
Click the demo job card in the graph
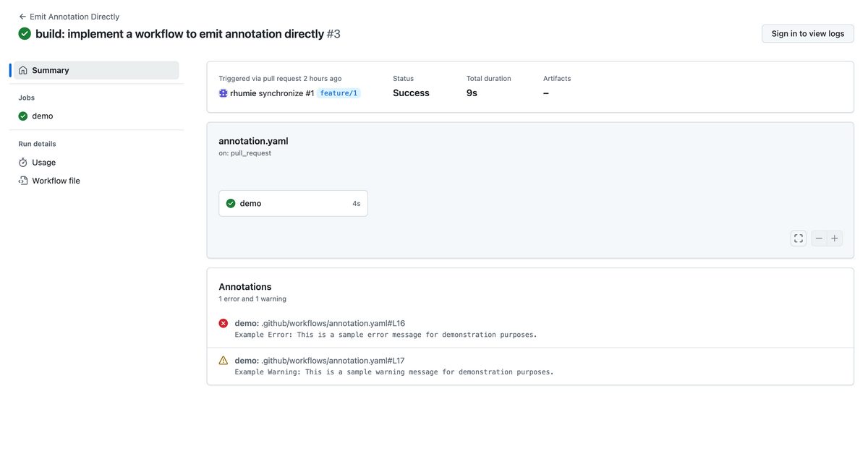pos(293,203)
